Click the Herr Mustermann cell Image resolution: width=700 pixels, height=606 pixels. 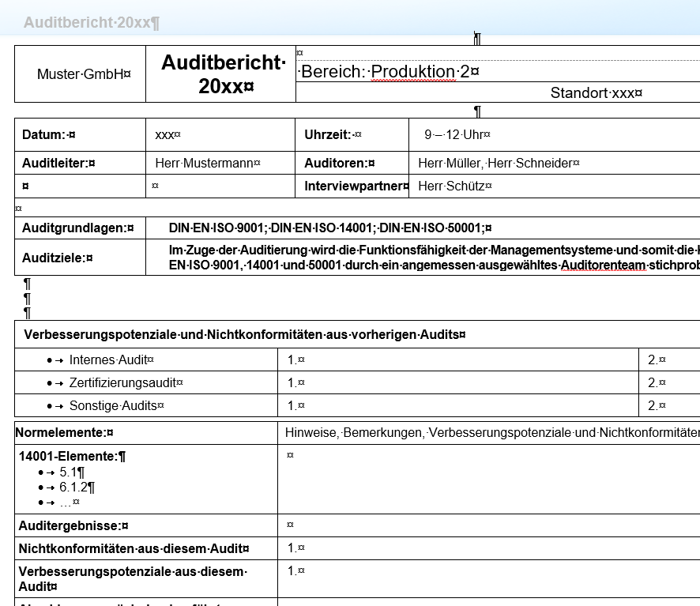point(207,164)
